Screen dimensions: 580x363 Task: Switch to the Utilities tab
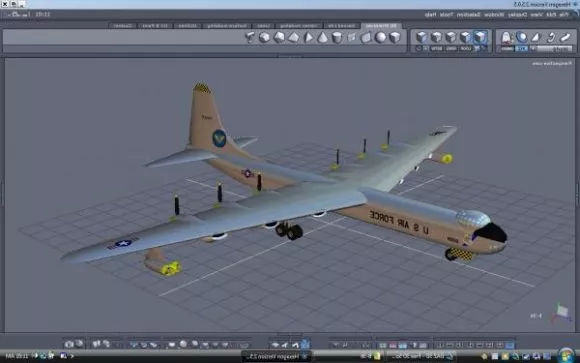pos(188,26)
